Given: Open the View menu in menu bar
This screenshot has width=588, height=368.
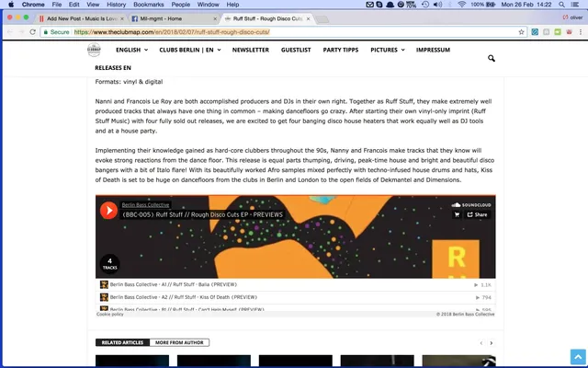Looking at the screenshot, I should [x=93, y=5].
